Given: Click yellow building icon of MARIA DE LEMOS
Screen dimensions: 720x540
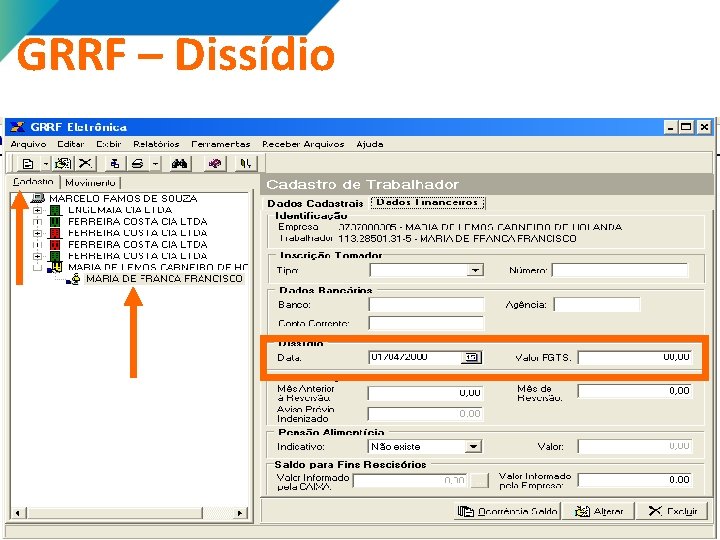Looking at the screenshot, I should (x=55, y=267).
